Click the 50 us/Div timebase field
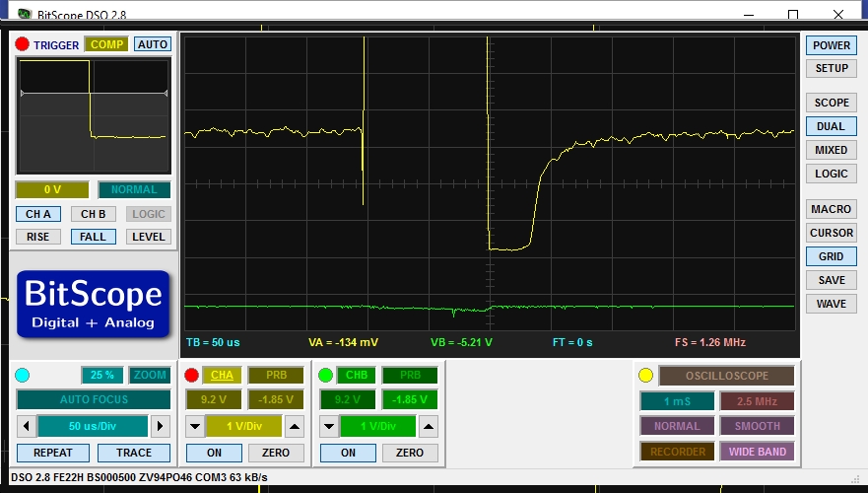Viewport: 868px width, 493px height. pos(93,426)
